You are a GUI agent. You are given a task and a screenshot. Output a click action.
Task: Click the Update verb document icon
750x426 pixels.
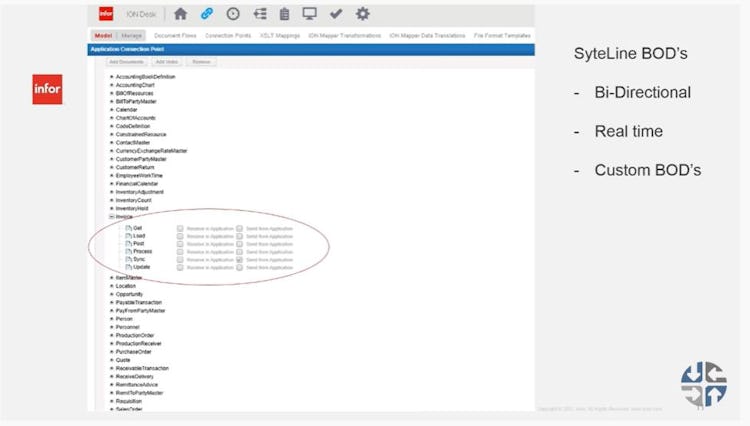(x=128, y=267)
